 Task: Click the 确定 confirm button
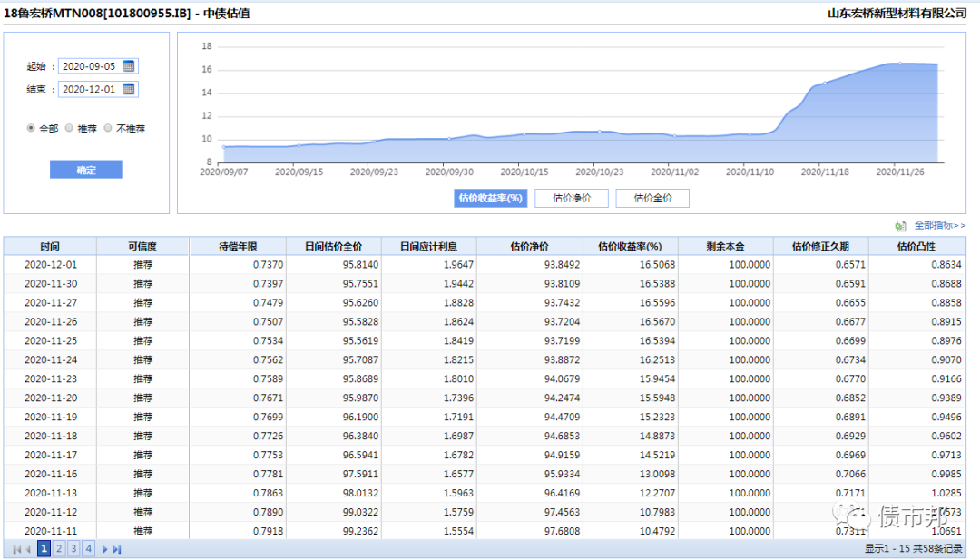(86, 170)
